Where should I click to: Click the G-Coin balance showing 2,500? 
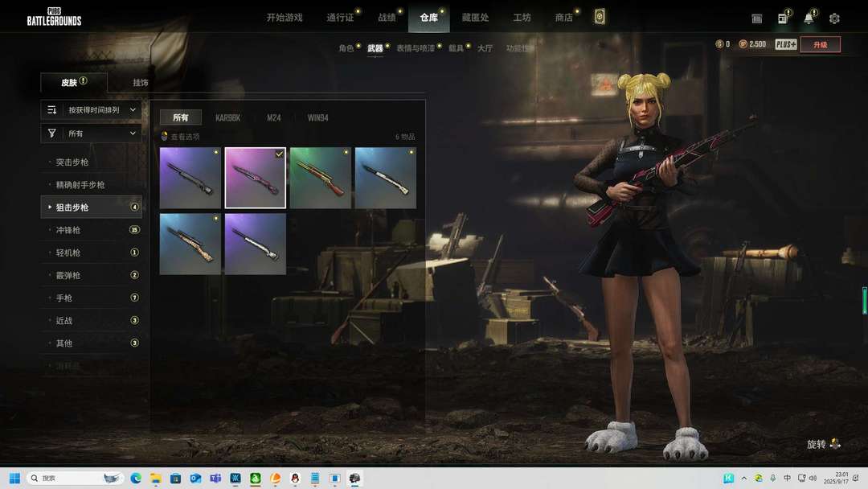753,44
